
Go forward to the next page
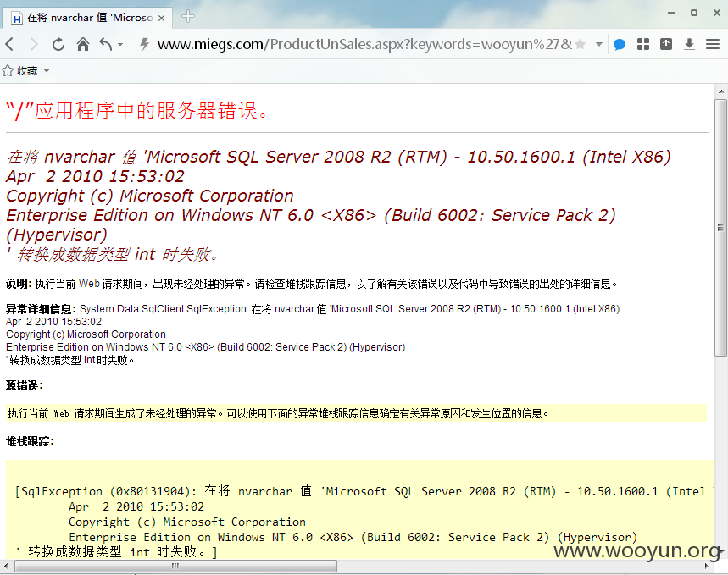tap(33, 45)
